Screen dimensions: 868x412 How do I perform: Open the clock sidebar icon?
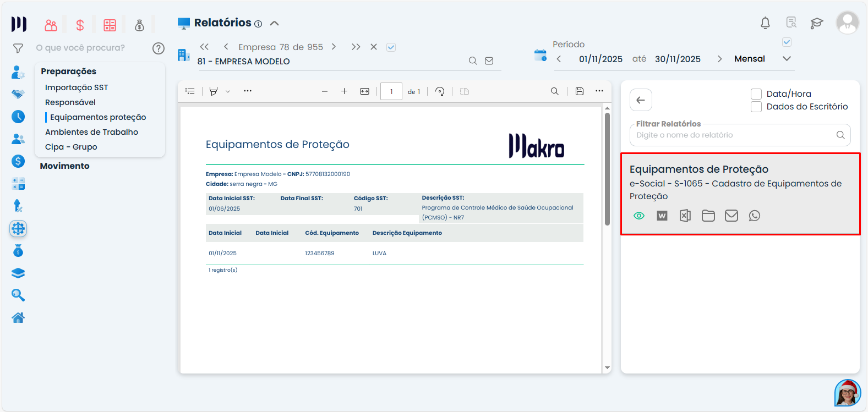click(18, 117)
